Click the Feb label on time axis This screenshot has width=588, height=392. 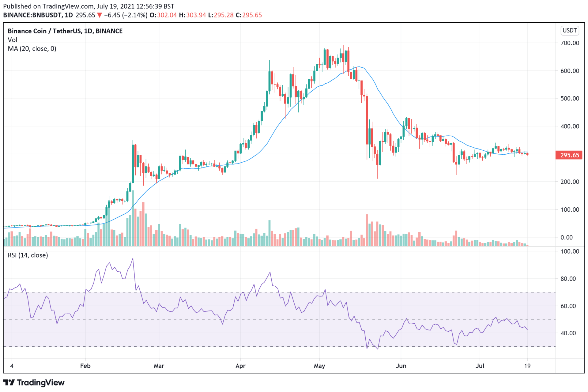coord(85,366)
